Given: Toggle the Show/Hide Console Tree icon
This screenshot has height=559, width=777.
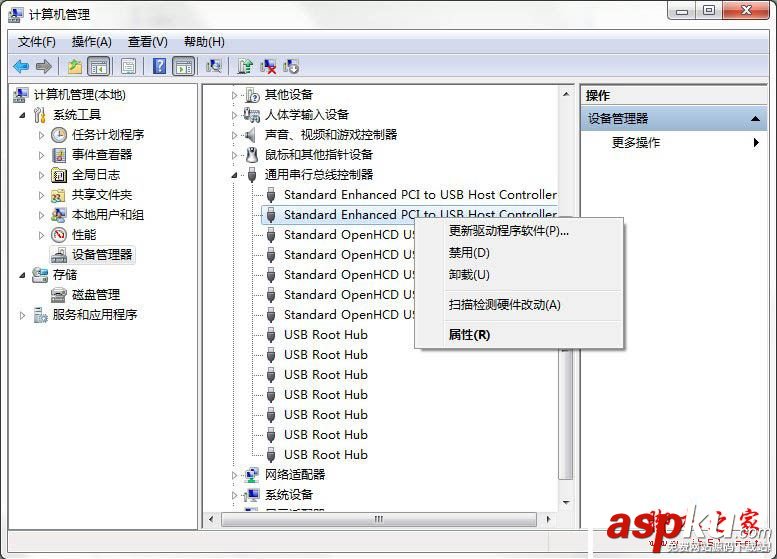Looking at the screenshot, I should (99, 66).
